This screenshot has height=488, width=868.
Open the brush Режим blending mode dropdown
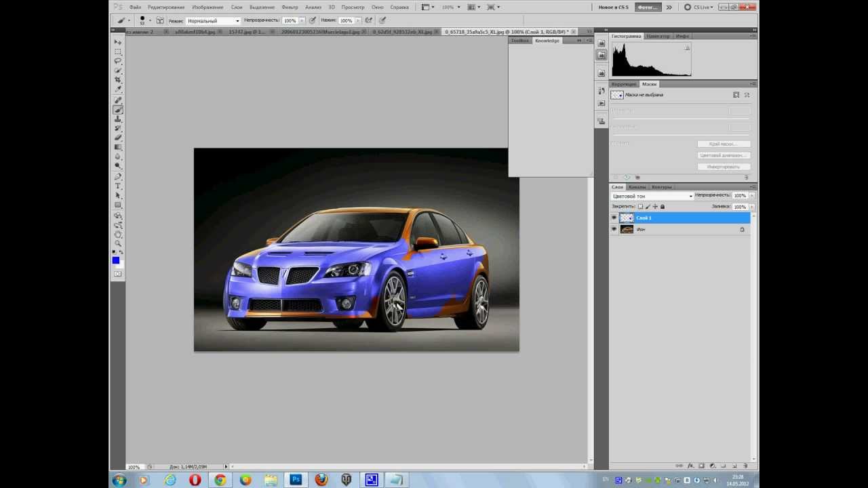point(213,21)
